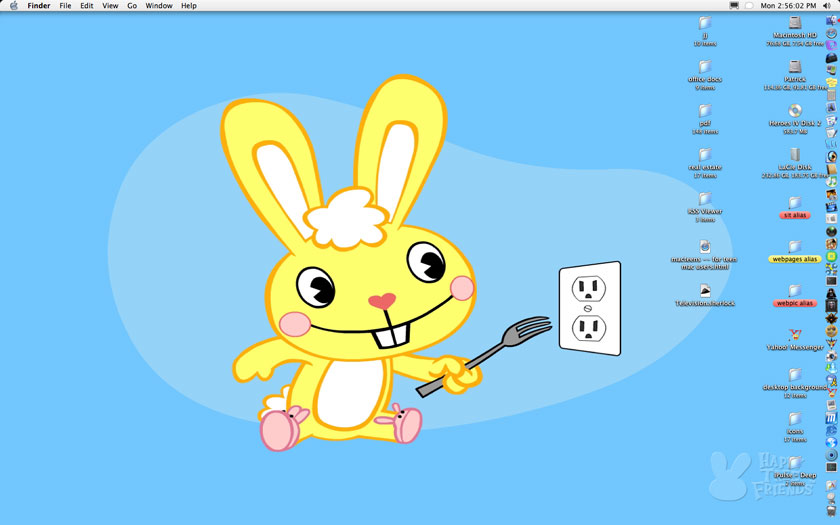Select the sit alias folder
Viewport: 840px width, 525px height.
click(x=795, y=202)
